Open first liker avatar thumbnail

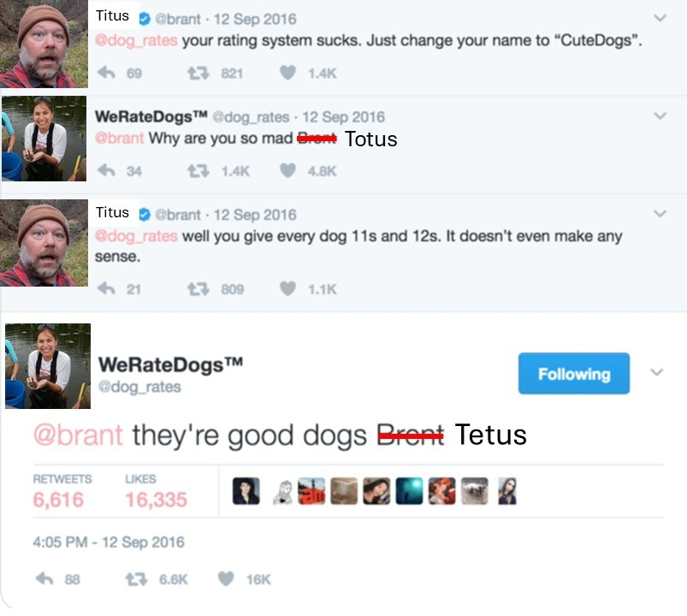point(246,491)
